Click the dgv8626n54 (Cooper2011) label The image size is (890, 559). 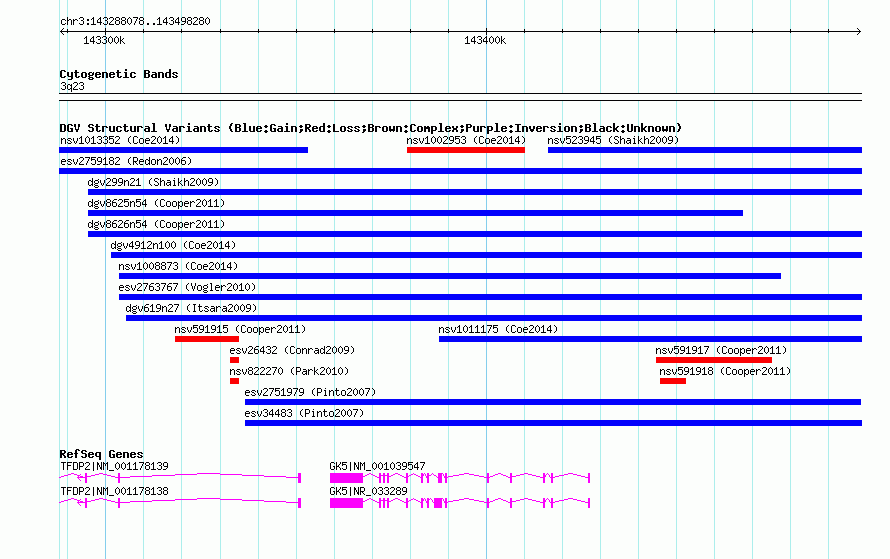[x=156, y=224]
